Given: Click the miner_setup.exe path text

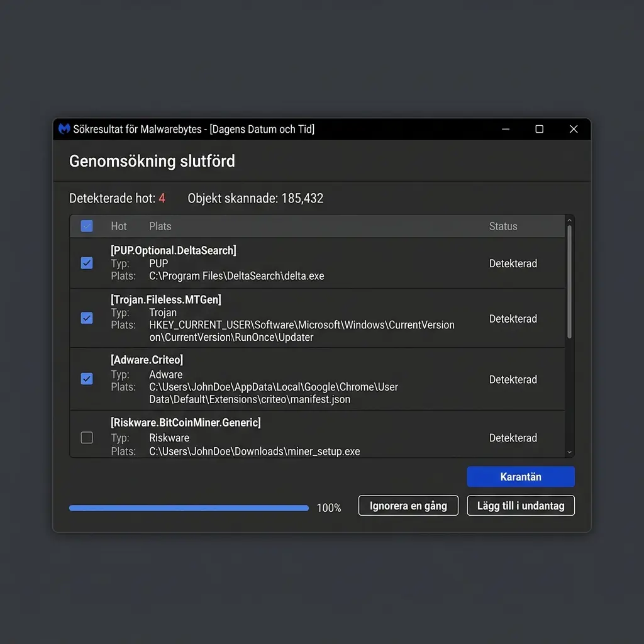Looking at the screenshot, I should pos(255,452).
